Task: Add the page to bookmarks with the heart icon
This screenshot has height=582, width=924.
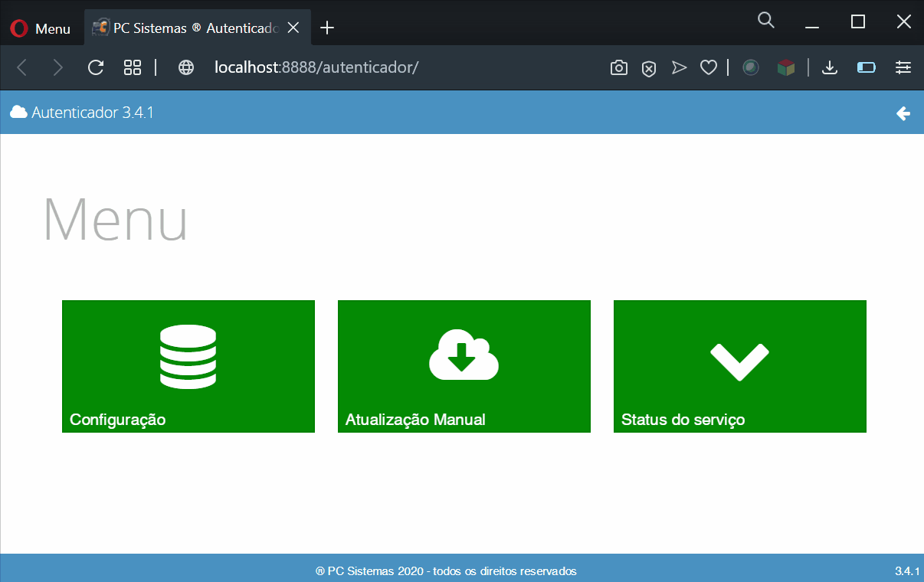Action: pyautogui.click(x=709, y=68)
